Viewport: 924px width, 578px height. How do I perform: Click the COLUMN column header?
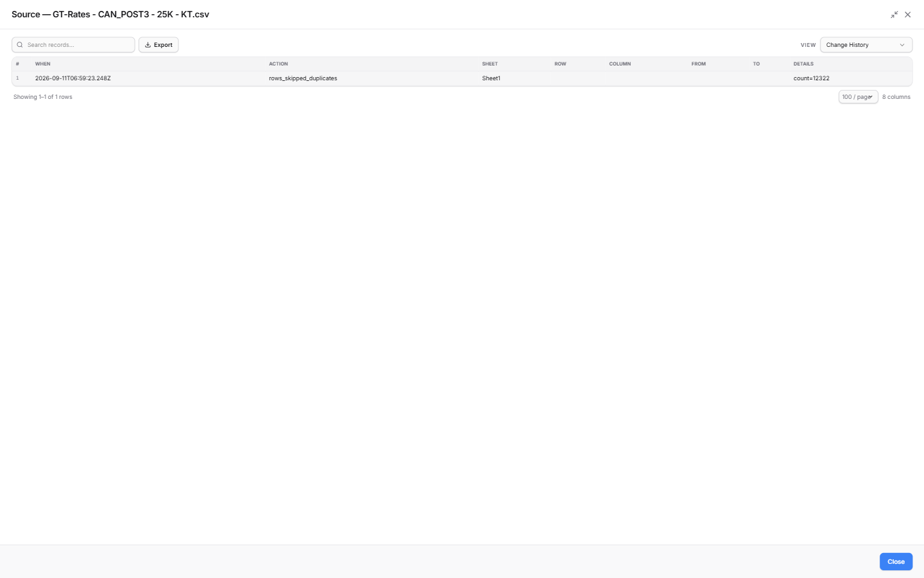coord(620,64)
